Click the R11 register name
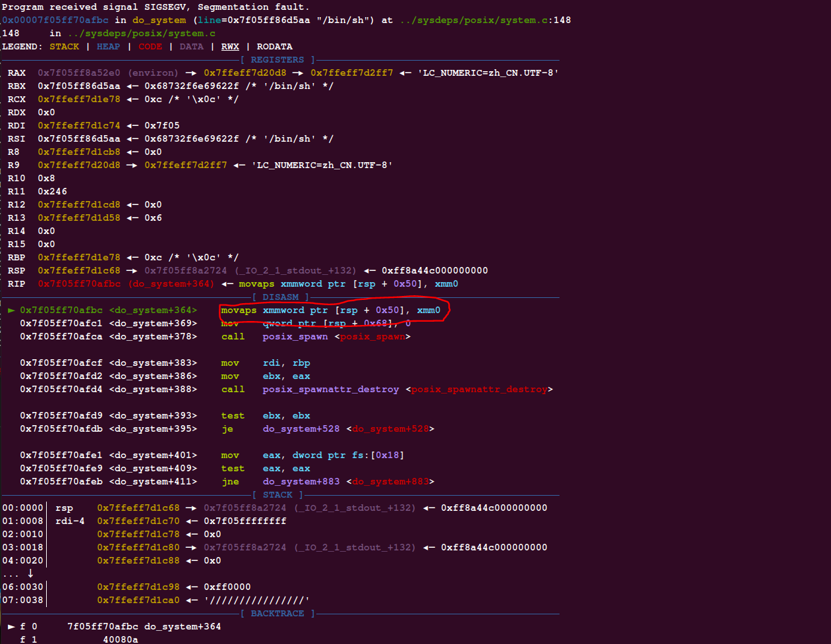 (16, 192)
